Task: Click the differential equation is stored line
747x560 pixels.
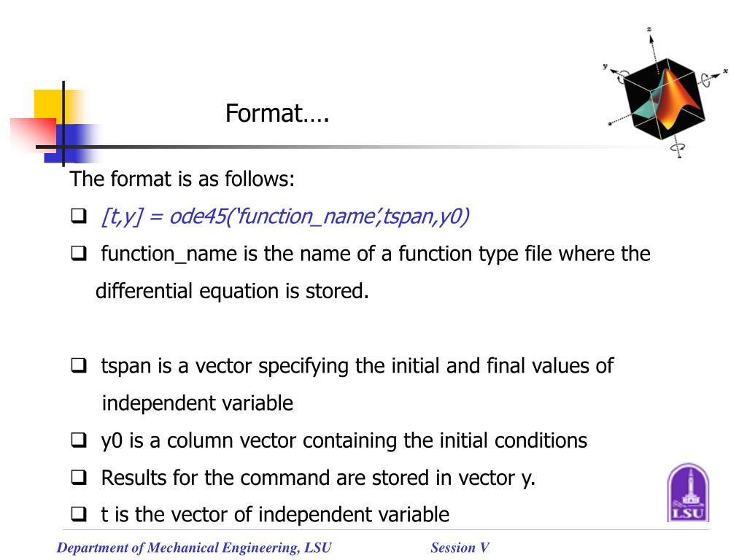Action: point(232,291)
